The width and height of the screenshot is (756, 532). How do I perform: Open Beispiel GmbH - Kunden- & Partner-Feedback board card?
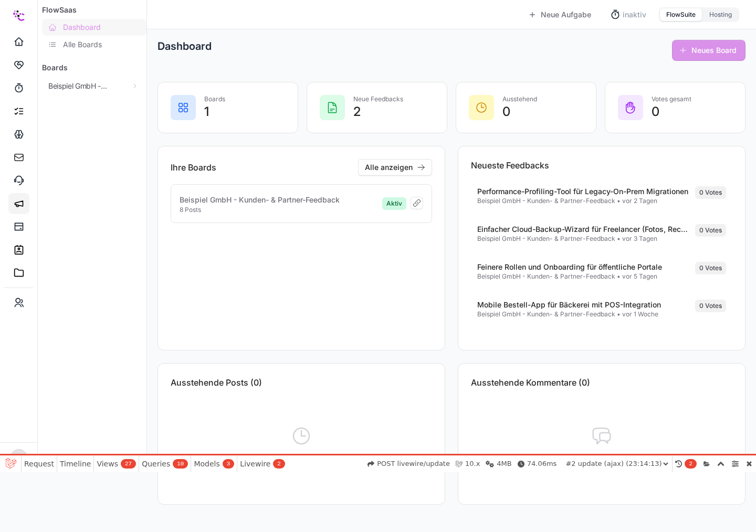301,204
